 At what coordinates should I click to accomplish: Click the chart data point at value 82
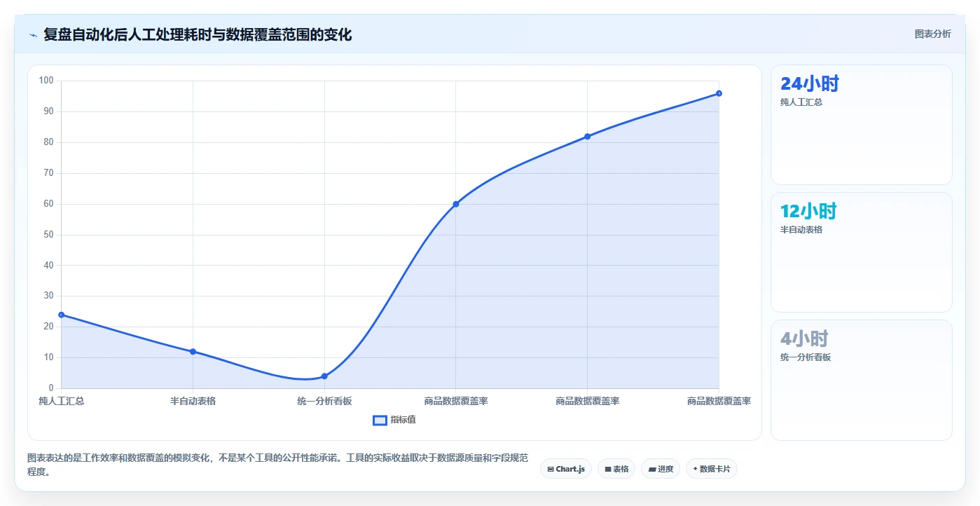pyautogui.click(x=587, y=137)
